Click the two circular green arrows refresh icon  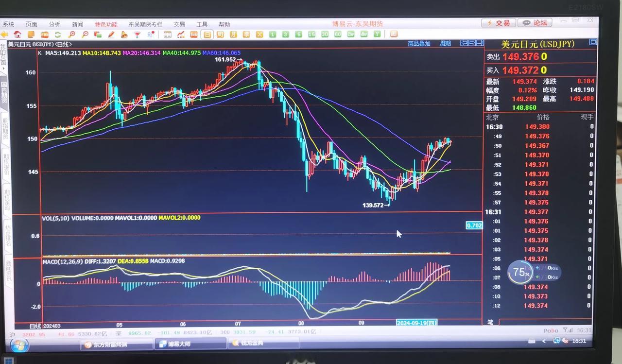tap(58, 34)
